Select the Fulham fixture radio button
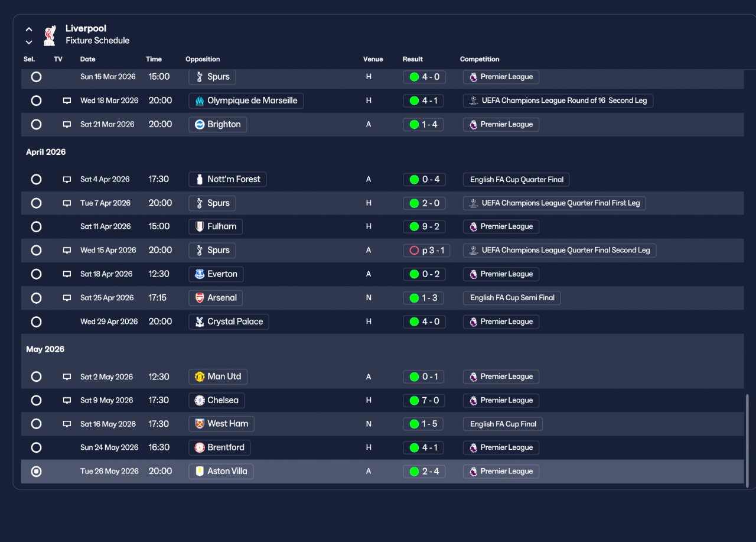Image resolution: width=756 pixels, height=542 pixels. (36, 226)
